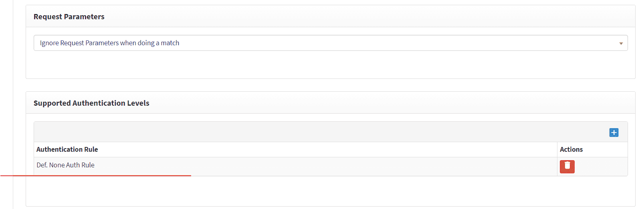Click the blue plus icon to add an authentication rule
This screenshot has width=644, height=209.
[614, 133]
